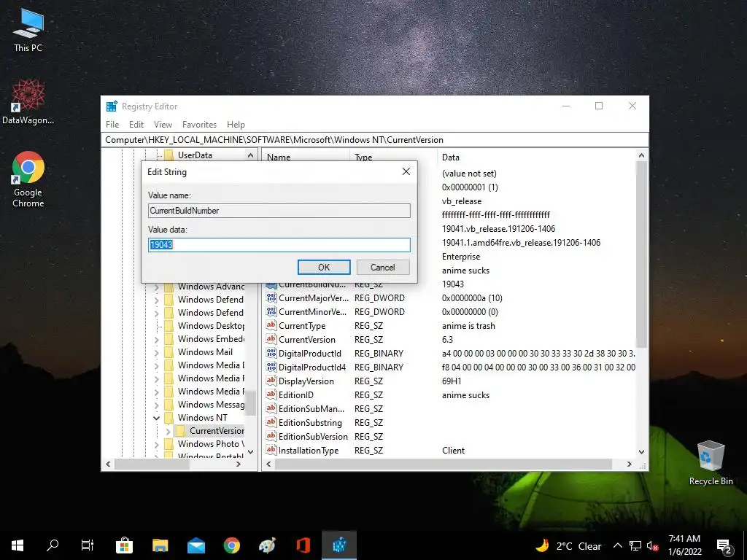Expand the Windows Messag tree node
The width and height of the screenshot is (747, 560).
pos(156,405)
